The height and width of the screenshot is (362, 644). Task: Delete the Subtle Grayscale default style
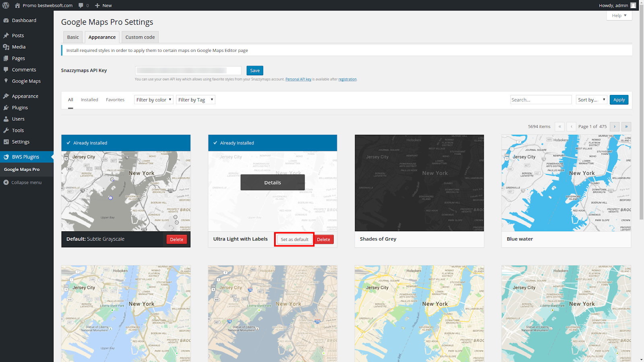pyautogui.click(x=177, y=239)
